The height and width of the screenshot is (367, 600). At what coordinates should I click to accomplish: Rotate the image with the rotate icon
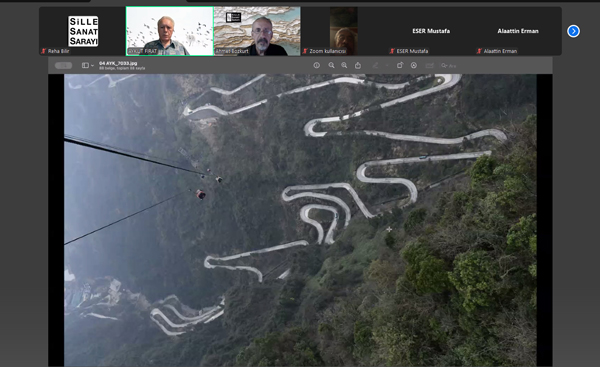[399, 65]
